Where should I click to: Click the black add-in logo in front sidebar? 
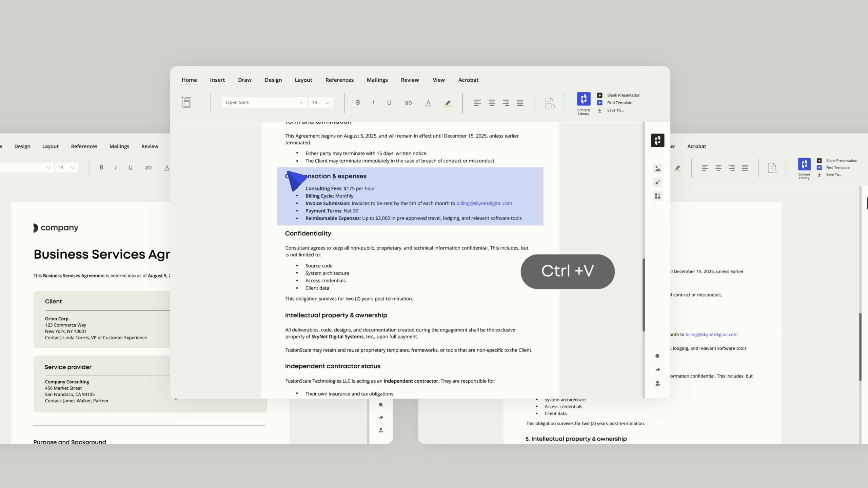pos(657,140)
